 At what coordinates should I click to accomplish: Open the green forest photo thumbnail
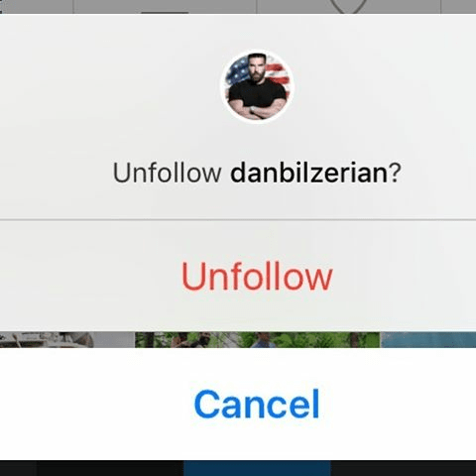(257, 340)
